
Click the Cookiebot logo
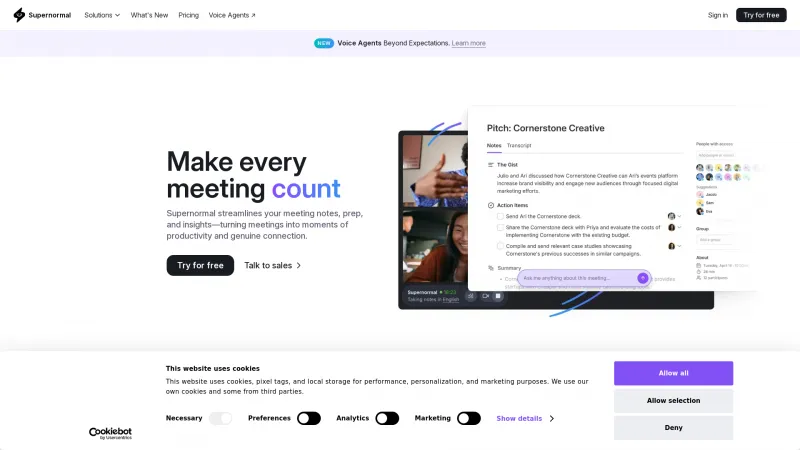[110, 433]
